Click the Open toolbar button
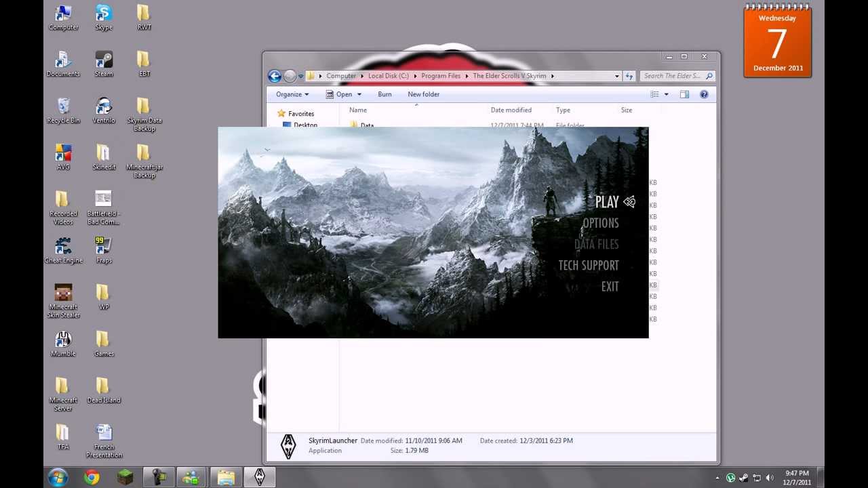 pyautogui.click(x=338, y=94)
